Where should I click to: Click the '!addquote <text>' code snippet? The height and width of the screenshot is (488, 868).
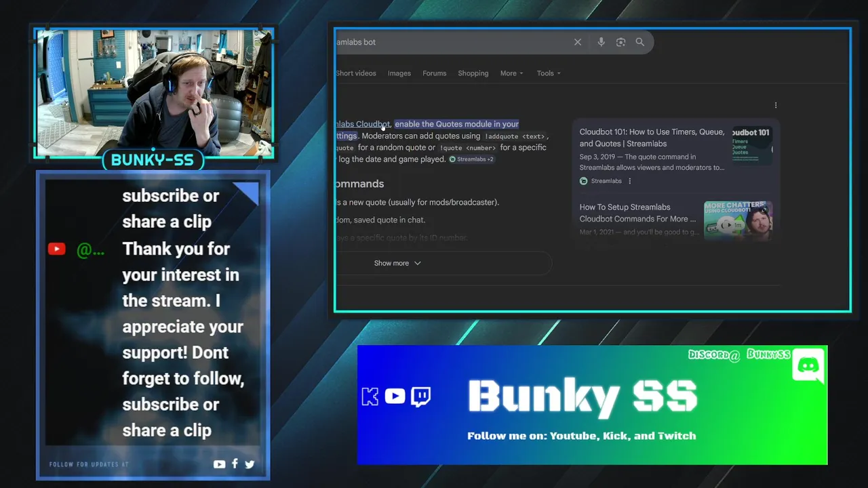[x=515, y=136]
